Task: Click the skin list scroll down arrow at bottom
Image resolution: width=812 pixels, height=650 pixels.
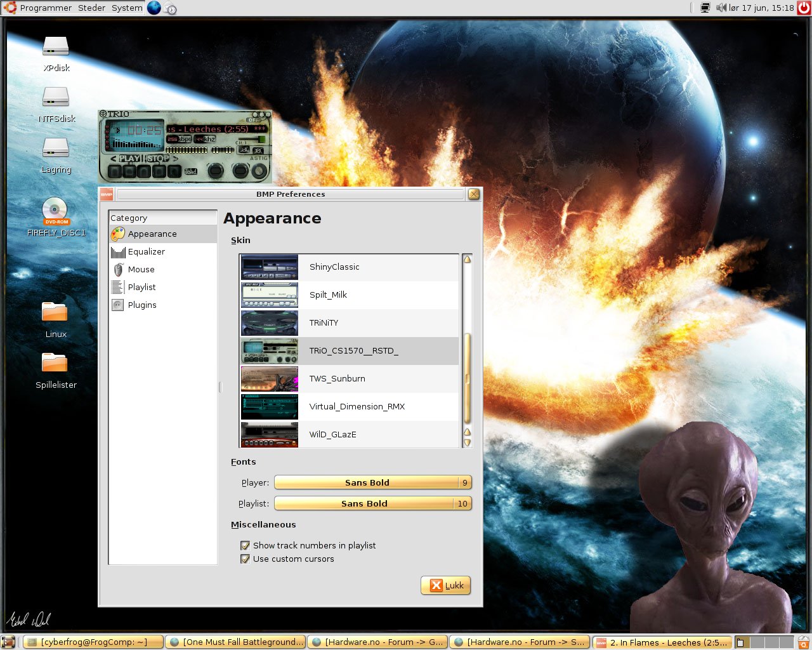Action: 468,443
